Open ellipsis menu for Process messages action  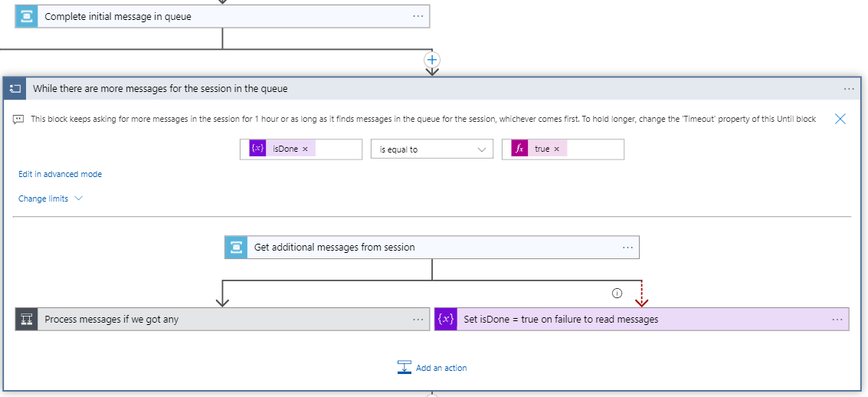pyautogui.click(x=418, y=319)
